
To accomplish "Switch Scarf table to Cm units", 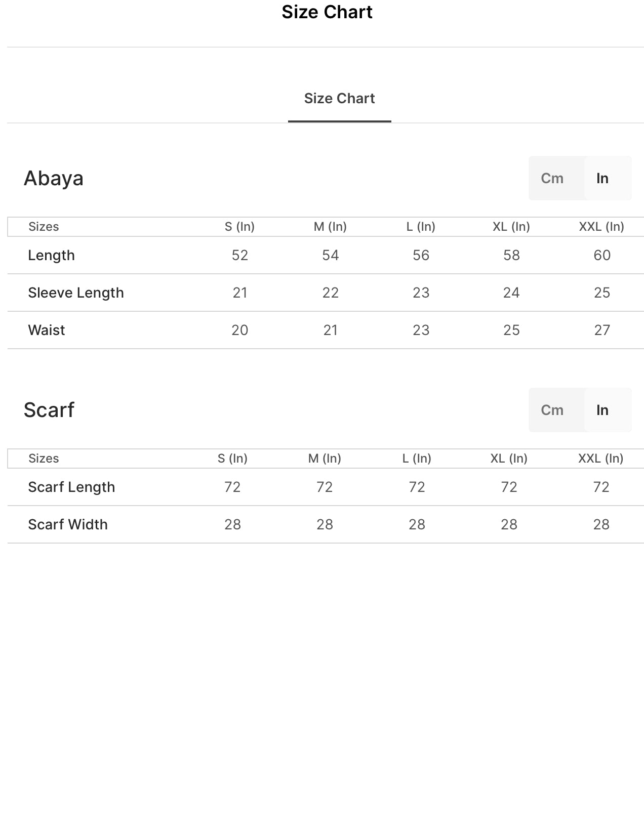I will pos(552,410).
